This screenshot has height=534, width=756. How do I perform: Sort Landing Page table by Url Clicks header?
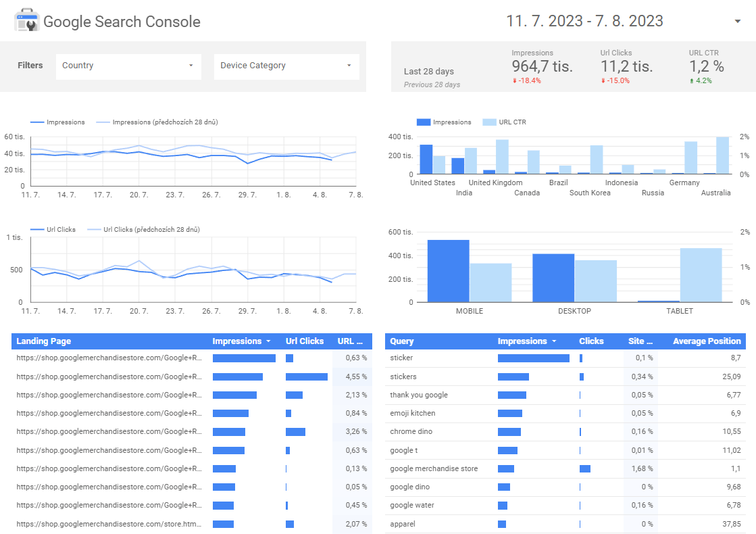coord(305,341)
